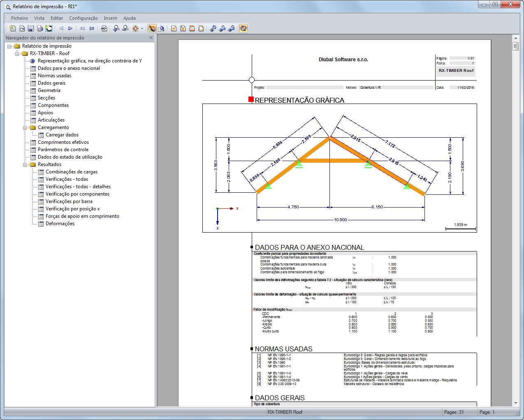This screenshot has width=524, height=420.
Task: Click the print icon in toolbar
Action: click(x=40, y=28)
